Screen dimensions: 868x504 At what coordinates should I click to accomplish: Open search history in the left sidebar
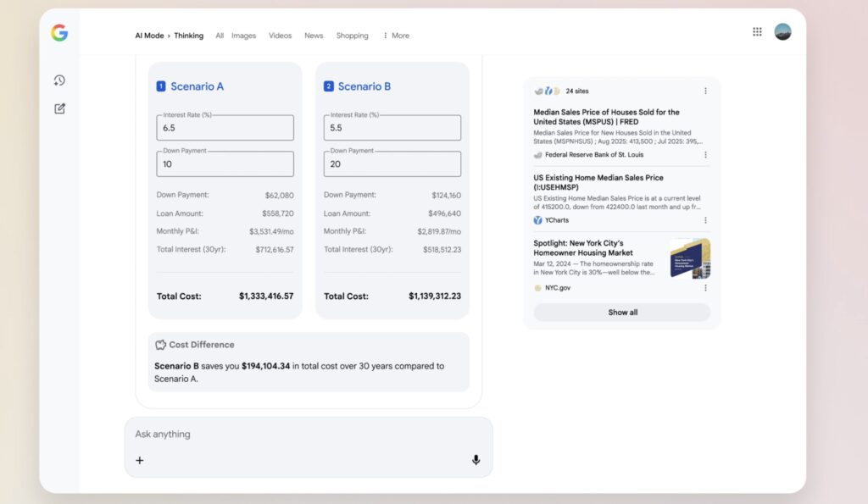click(58, 80)
